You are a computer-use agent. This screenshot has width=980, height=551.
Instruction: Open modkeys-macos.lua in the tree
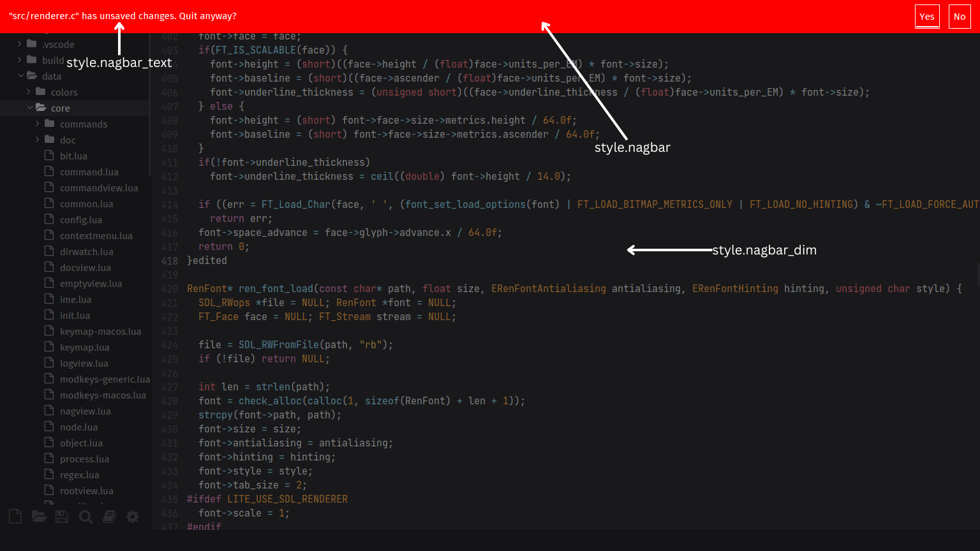(x=103, y=395)
